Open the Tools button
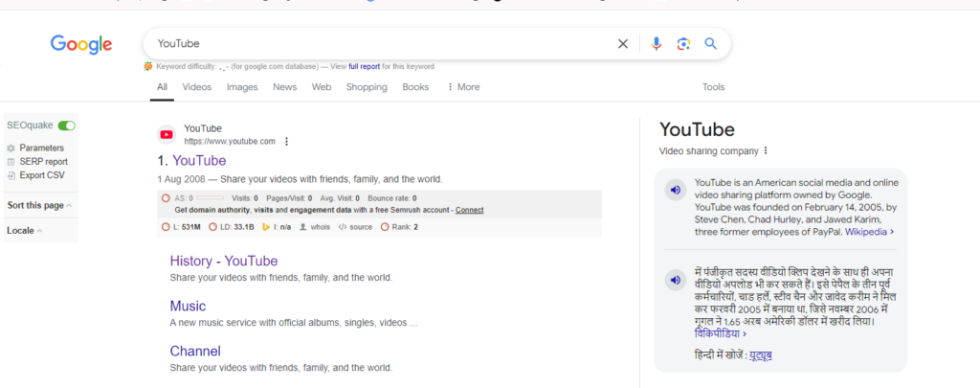 [x=713, y=87]
